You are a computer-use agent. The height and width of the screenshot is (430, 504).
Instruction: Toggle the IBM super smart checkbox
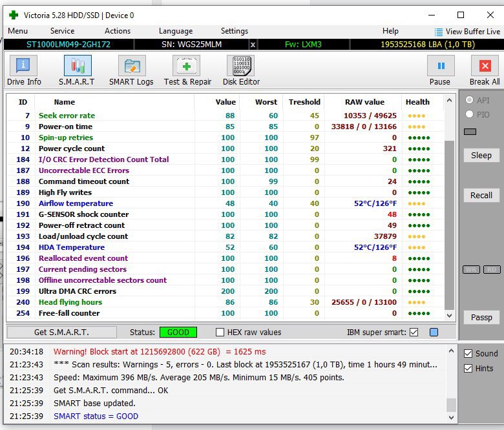pyautogui.click(x=414, y=332)
